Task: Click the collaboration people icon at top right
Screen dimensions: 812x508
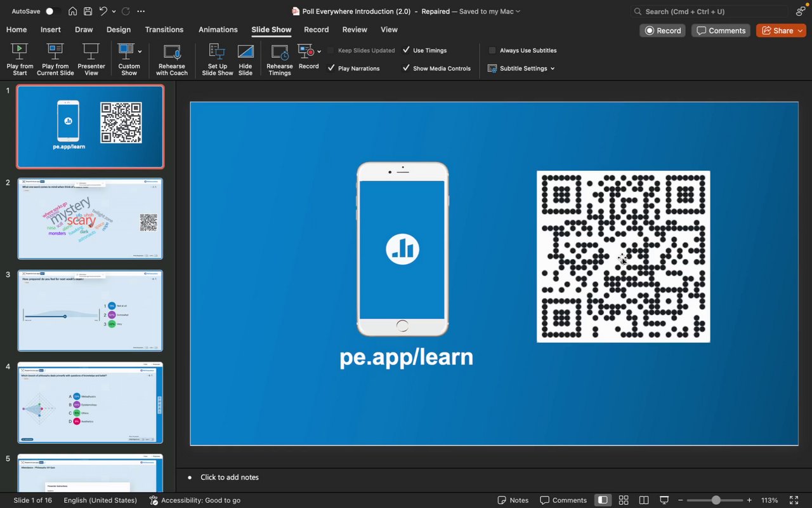Action: click(801, 11)
